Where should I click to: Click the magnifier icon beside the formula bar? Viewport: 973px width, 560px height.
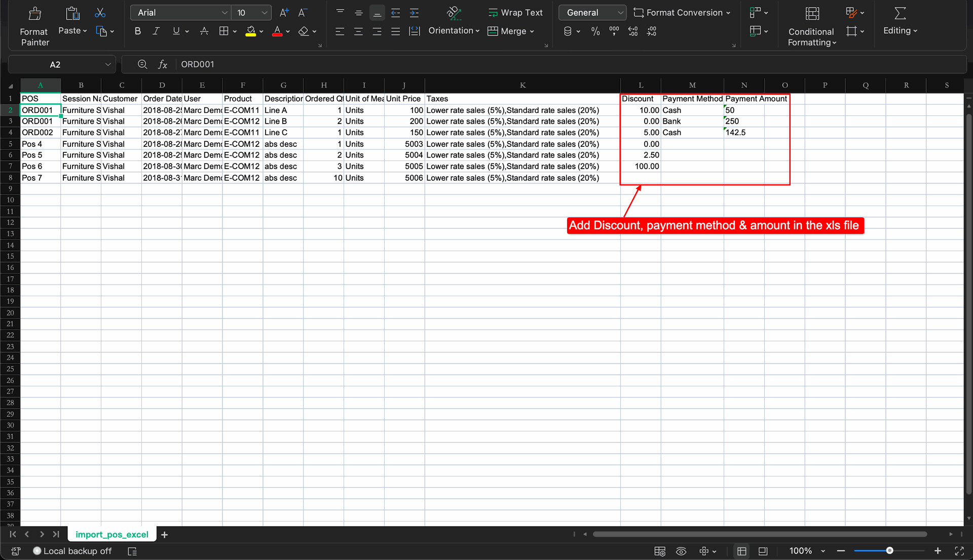point(142,64)
